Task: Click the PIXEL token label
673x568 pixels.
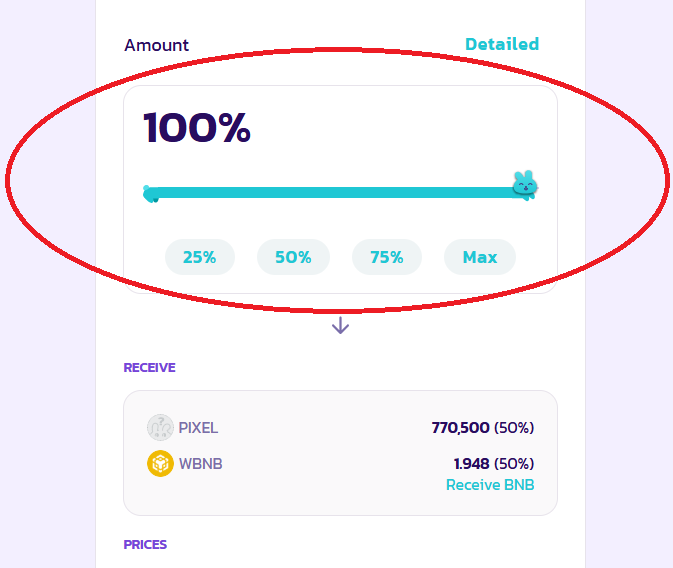Action: tap(198, 428)
